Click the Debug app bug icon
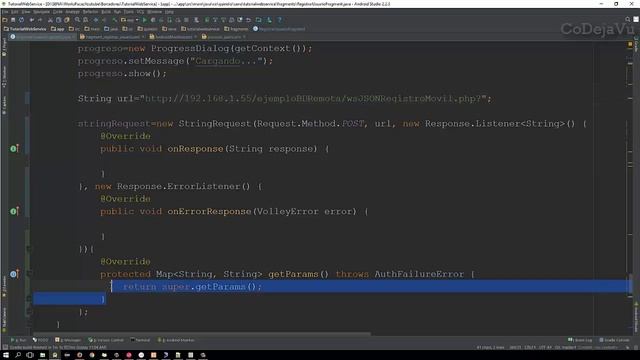Image resolution: width=640 pixels, height=360 pixels. 153,20
